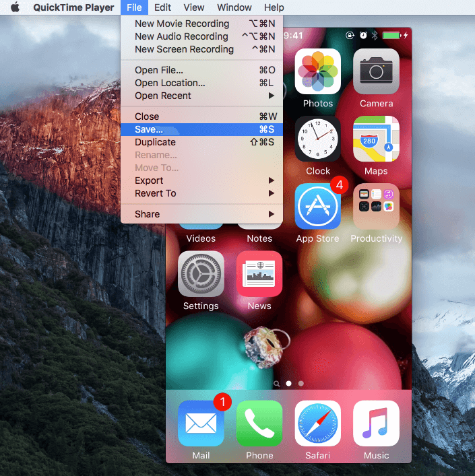This screenshot has height=476, width=475.
Task: Launch the Phone app
Action: pyautogui.click(x=259, y=423)
